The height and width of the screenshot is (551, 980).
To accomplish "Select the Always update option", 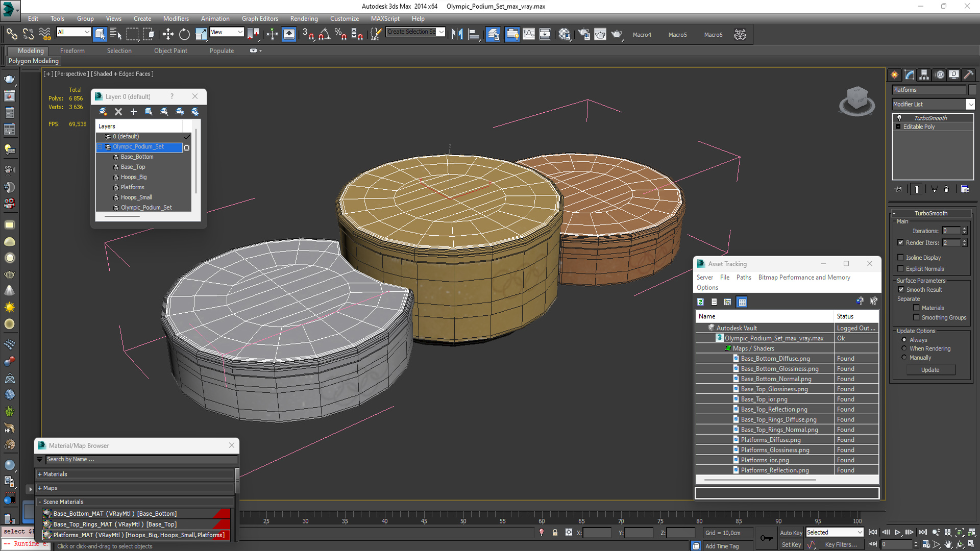I will click(x=904, y=340).
